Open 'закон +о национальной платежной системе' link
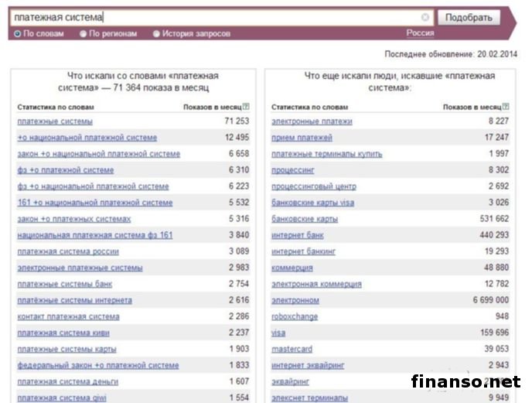This screenshot has height=403, width=532. [98, 154]
